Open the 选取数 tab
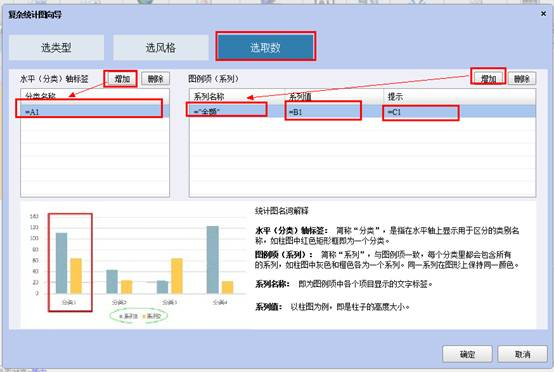The height and width of the screenshot is (372, 554). pos(265,47)
